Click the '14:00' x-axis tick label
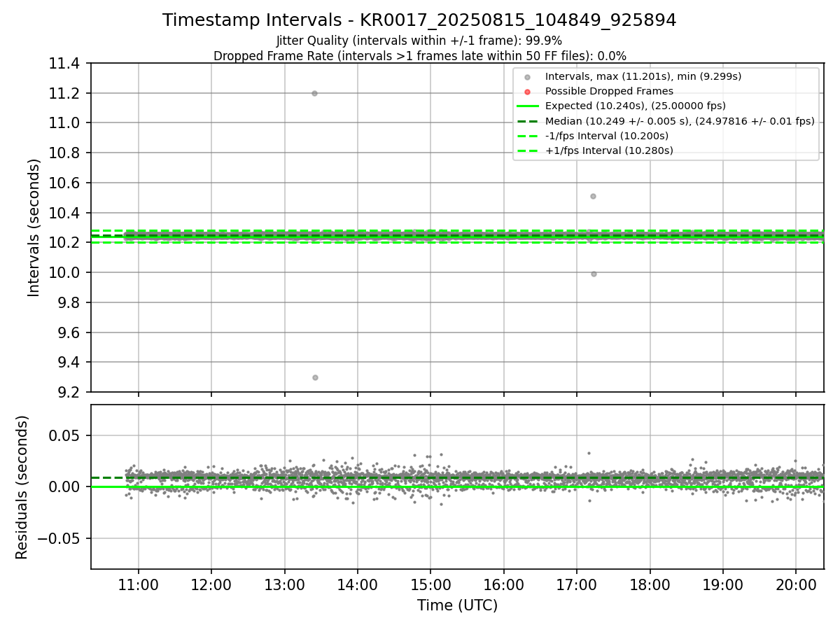 [x=357, y=584]
